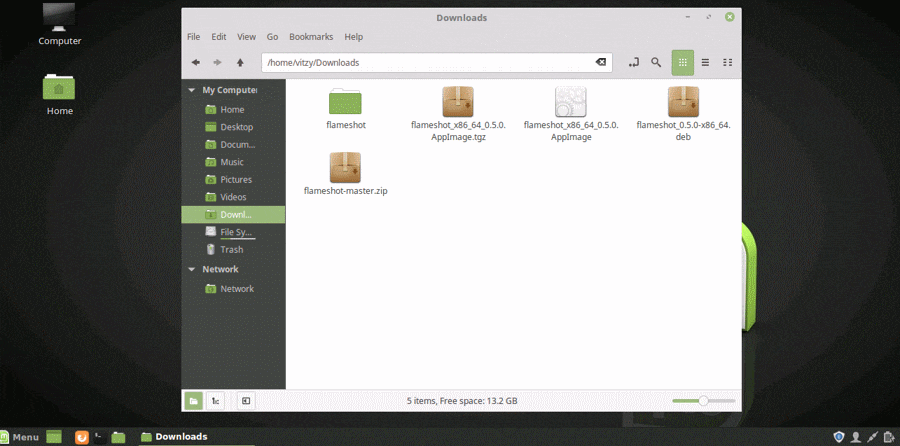Collapse the My Computer section
Screen dimensions: 900x446
click(x=192, y=90)
